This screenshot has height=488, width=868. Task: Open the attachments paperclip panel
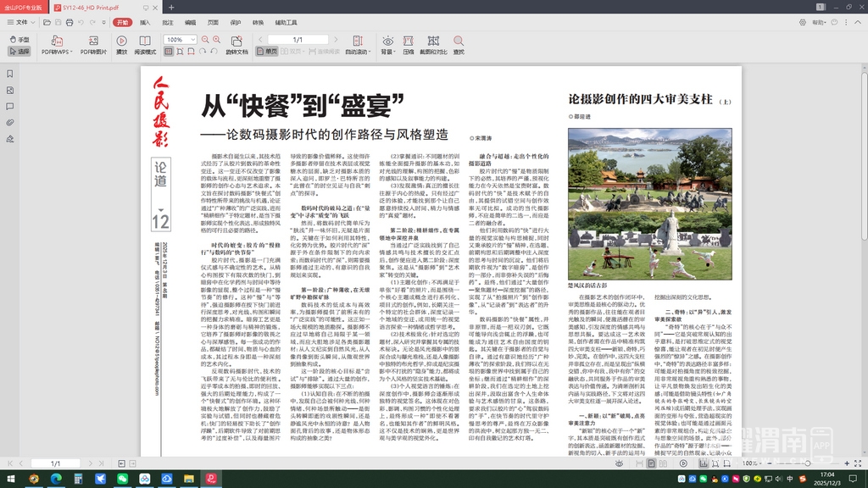(9, 122)
